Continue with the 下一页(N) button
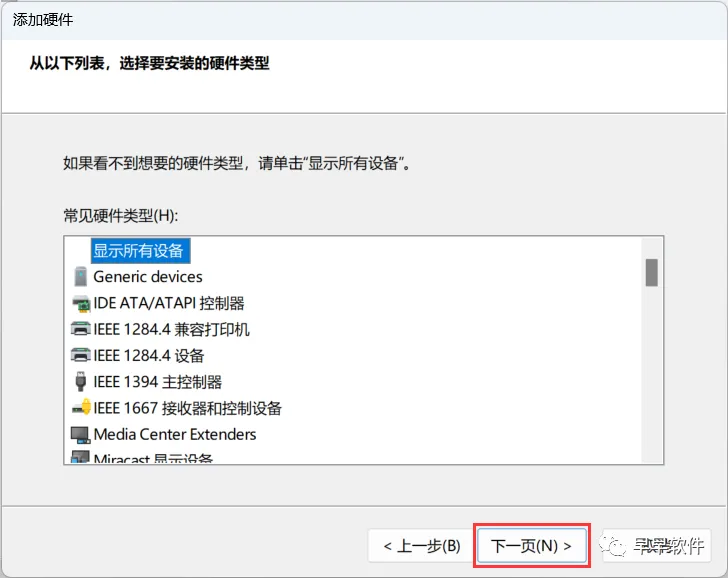The height and width of the screenshot is (578, 728). pos(532,546)
